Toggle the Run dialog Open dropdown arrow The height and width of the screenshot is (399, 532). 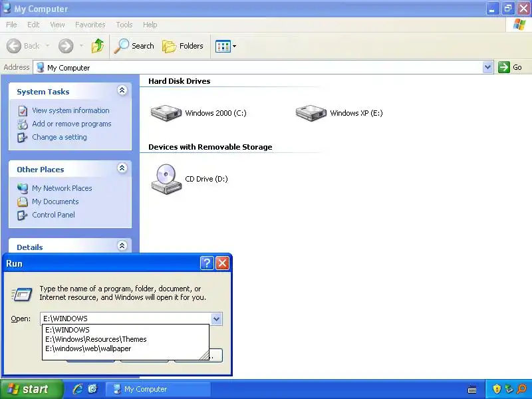click(217, 319)
